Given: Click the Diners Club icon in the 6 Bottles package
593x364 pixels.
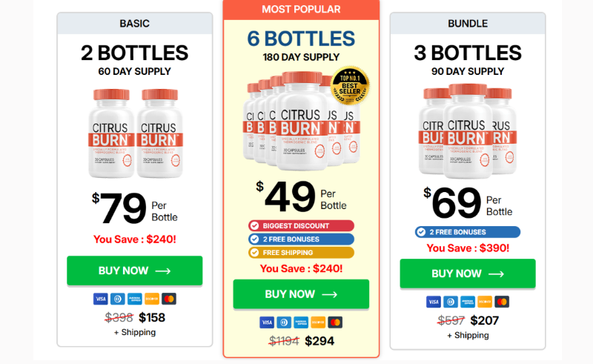Looking at the screenshot, I should click(x=284, y=322).
